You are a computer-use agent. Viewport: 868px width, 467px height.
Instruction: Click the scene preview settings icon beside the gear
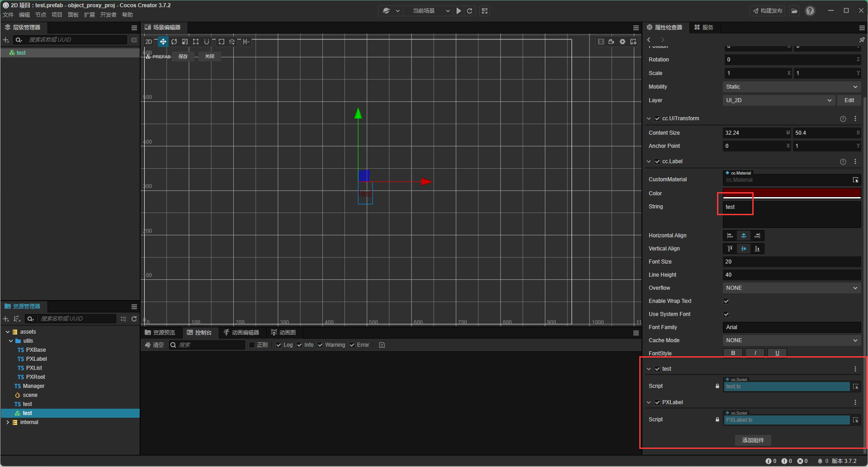point(633,42)
